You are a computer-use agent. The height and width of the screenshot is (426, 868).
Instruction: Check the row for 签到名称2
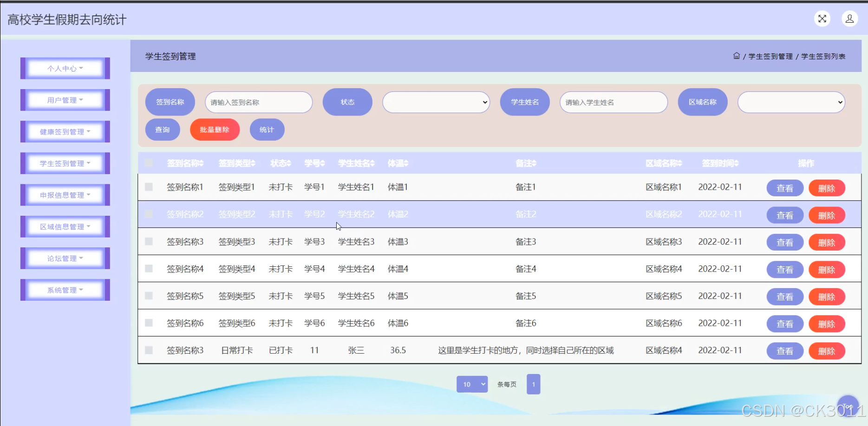[x=149, y=214]
